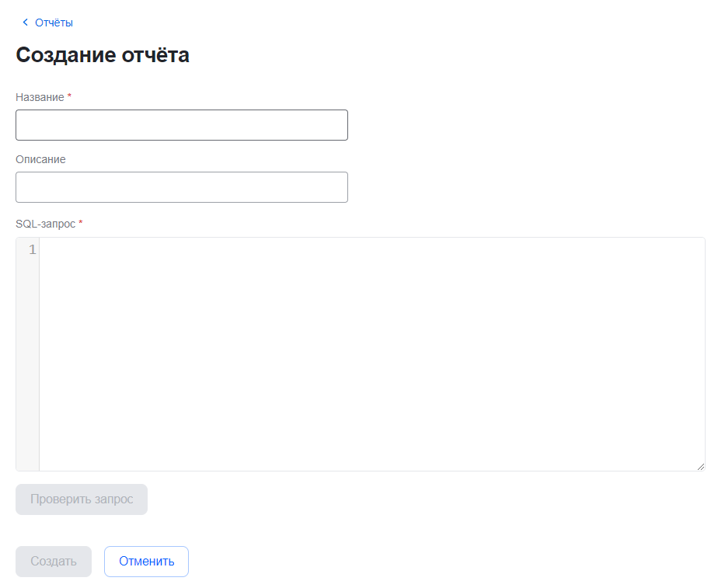Click the Создание отчёта heading
The width and height of the screenshot is (718, 588).
103,55
